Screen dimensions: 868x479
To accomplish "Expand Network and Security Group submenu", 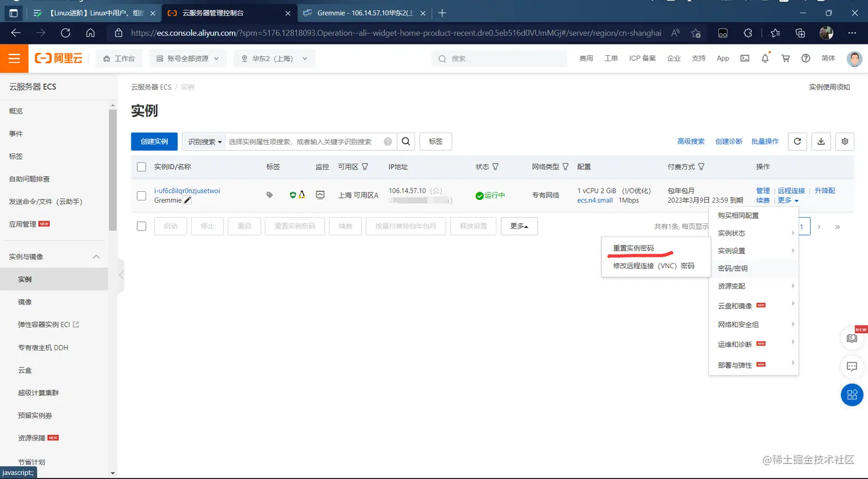I will pos(754,325).
